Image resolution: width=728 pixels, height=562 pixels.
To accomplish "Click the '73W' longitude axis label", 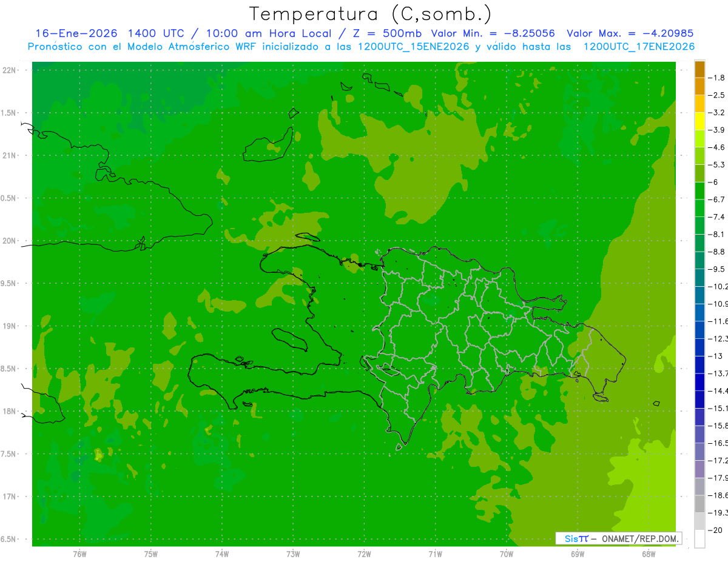I will 293,554.
